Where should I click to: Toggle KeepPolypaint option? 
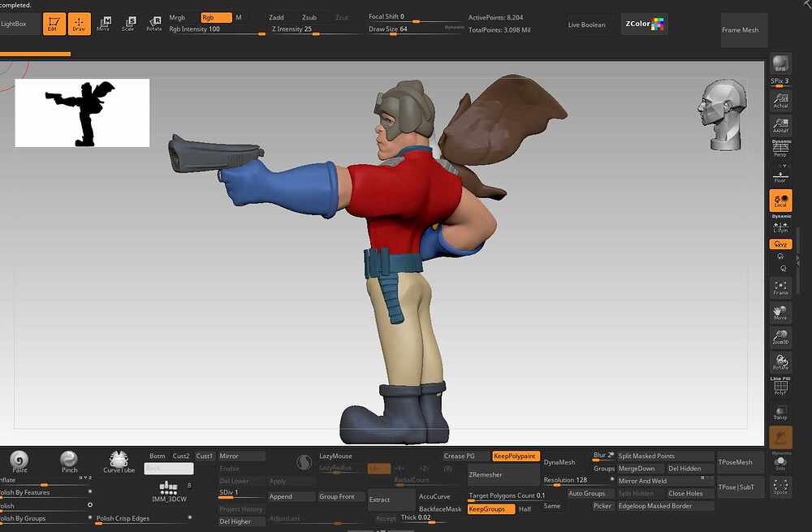516,456
